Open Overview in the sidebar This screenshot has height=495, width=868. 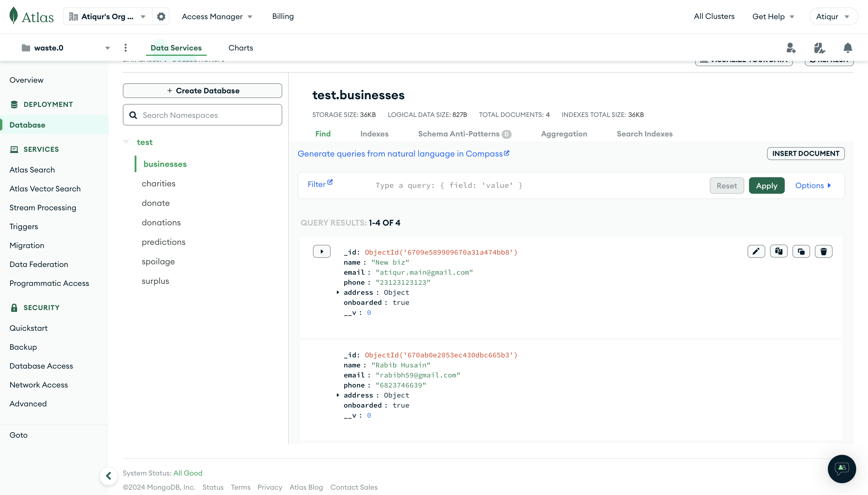coord(27,80)
